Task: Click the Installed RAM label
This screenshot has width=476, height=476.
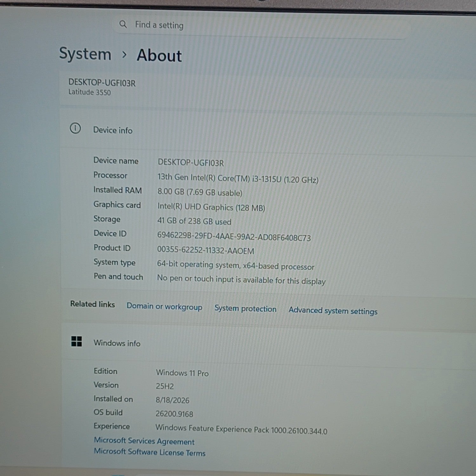Action: 117,190
